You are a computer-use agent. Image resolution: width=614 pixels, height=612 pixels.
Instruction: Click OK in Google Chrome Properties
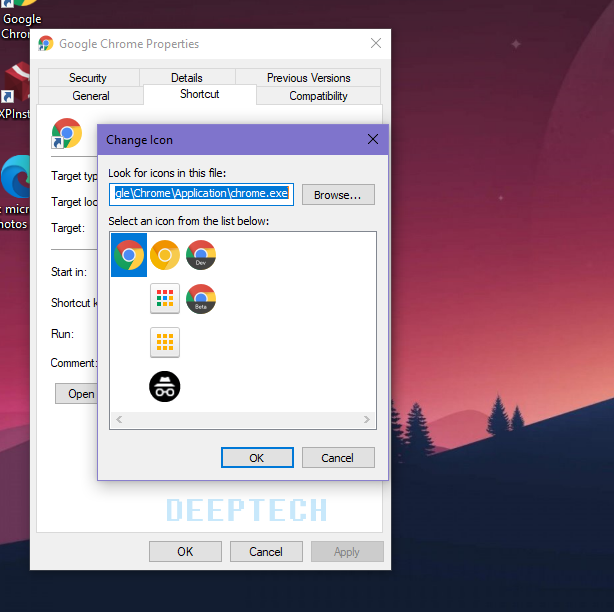pos(185,551)
